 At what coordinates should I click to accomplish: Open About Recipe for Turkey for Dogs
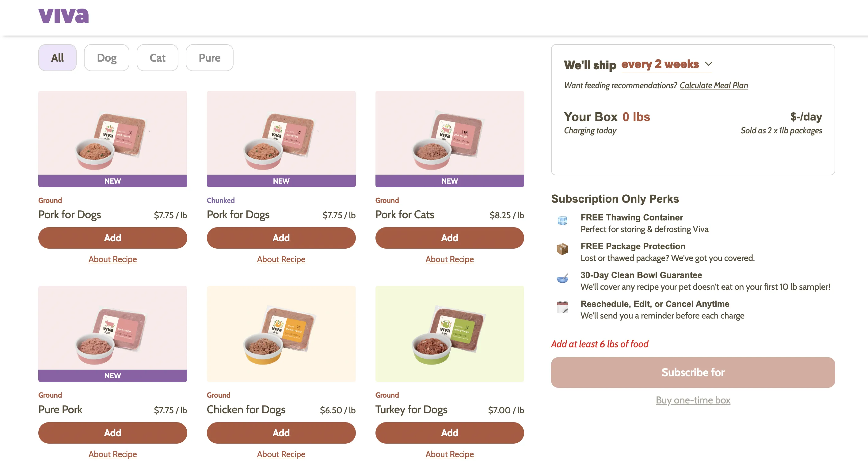pyautogui.click(x=450, y=454)
